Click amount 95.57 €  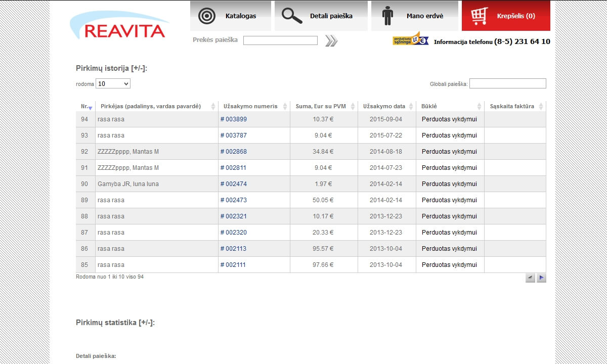323,249
